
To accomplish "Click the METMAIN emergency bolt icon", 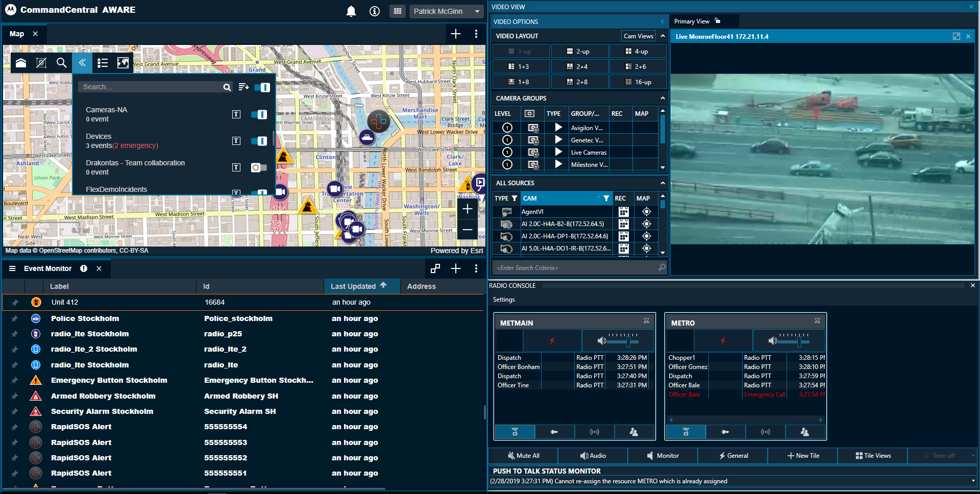I will (552, 340).
